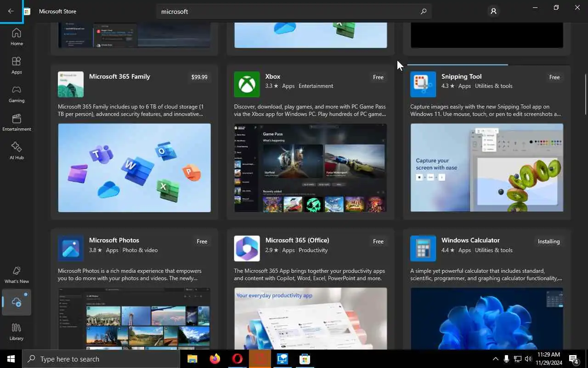The width and height of the screenshot is (588, 368).
Task: Open the Entertainment section in sidebar
Action: click(17, 122)
